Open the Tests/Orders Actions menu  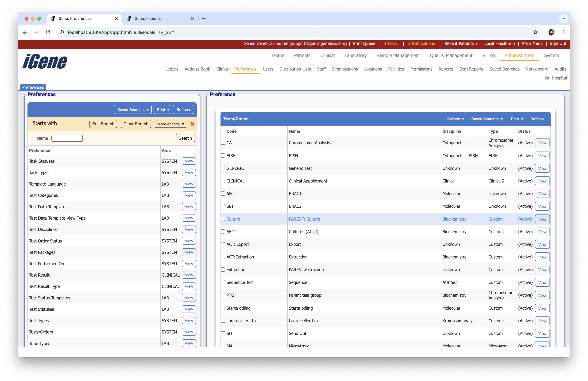tap(455, 119)
